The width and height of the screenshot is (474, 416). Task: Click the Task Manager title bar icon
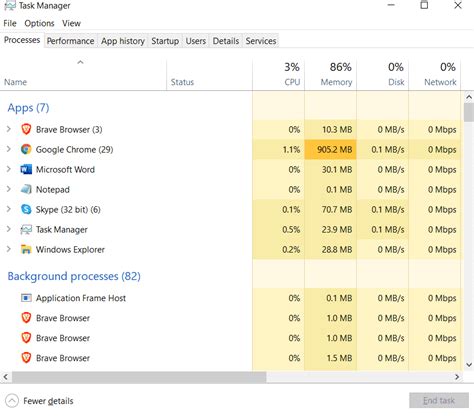(x=10, y=5)
